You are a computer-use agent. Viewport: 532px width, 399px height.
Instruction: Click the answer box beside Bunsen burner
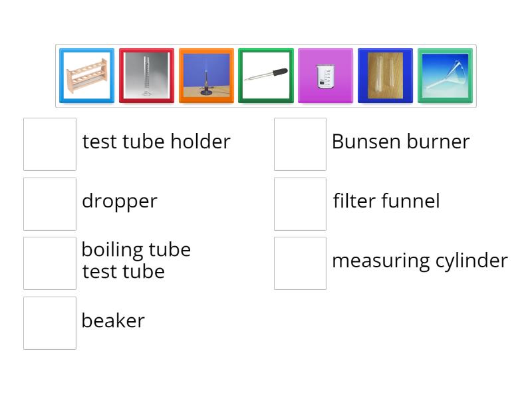click(300, 144)
